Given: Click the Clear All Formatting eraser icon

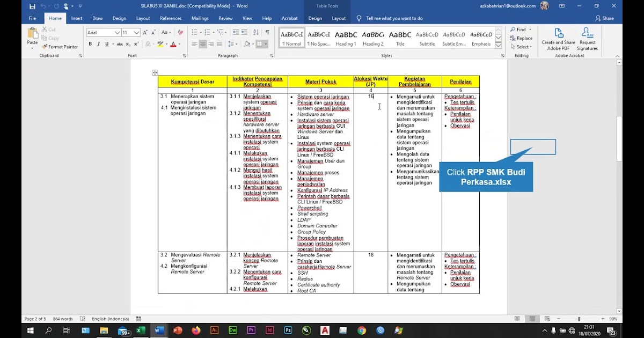Looking at the screenshot, I should [x=180, y=33].
